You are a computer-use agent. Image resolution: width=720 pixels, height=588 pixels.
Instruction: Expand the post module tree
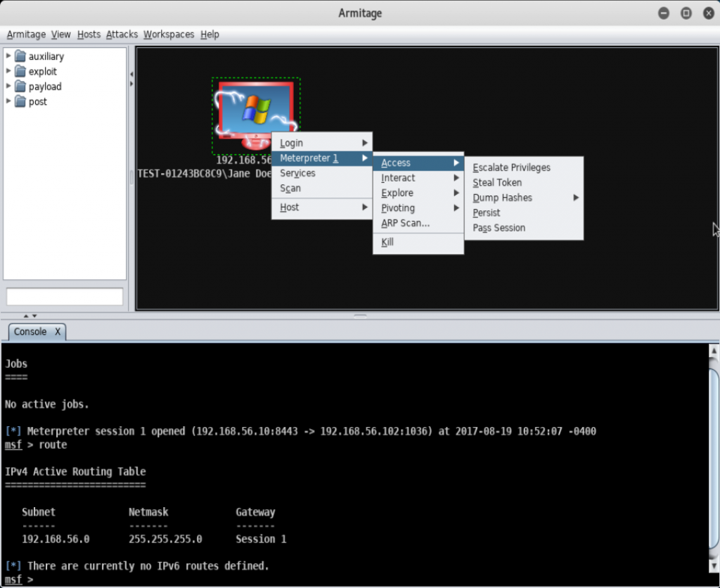(8, 101)
